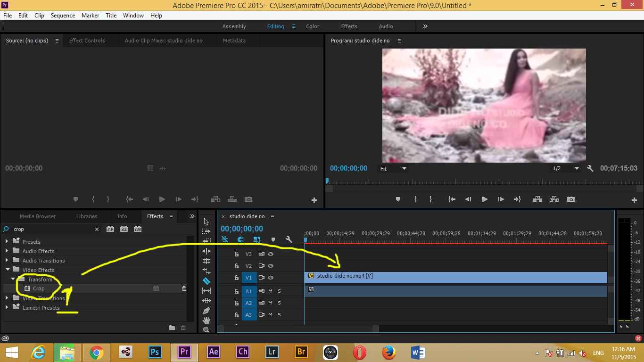Switch to the Media Browser tab
644x362 pixels.
coord(38,216)
